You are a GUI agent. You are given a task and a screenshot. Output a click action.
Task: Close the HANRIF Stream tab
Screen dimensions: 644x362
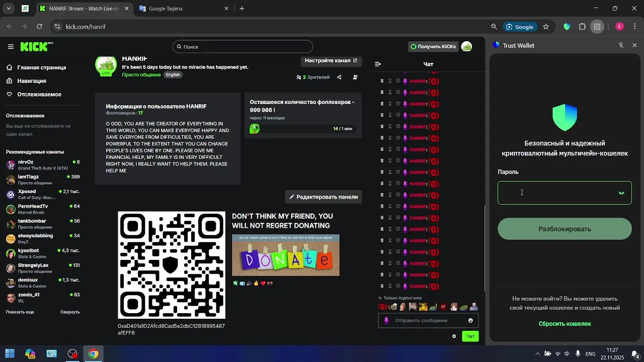pos(127,9)
